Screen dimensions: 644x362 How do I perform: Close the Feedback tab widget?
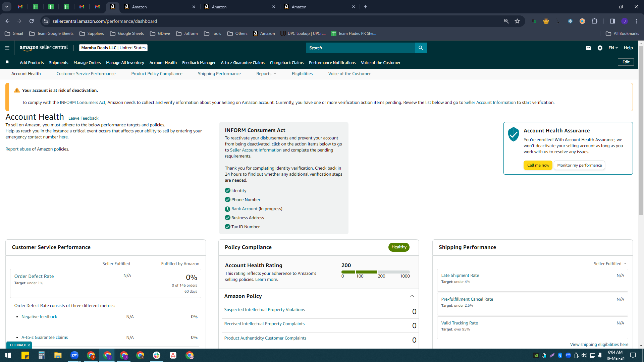(x=29, y=345)
